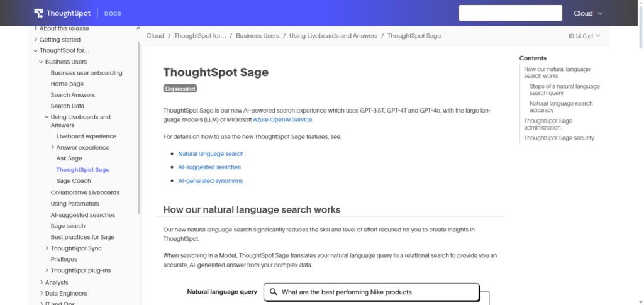Open Home page in sidebar
The image size is (644, 305).
pyautogui.click(x=67, y=84)
